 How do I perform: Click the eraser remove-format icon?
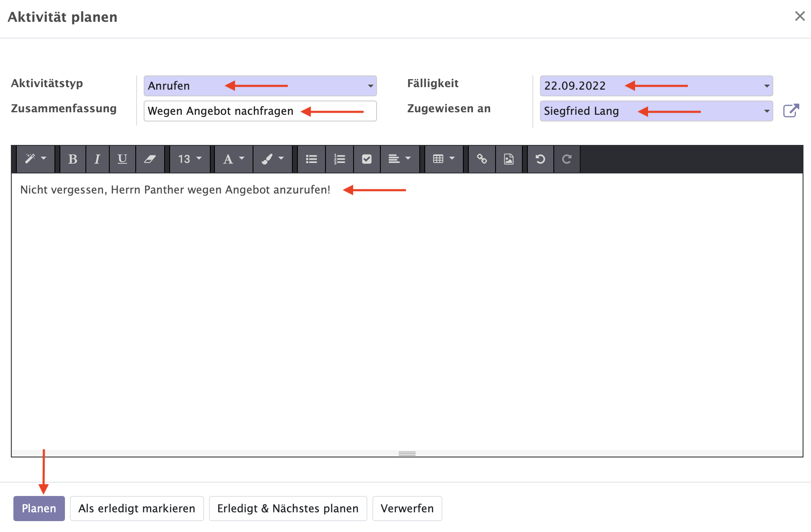(x=150, y=159)
